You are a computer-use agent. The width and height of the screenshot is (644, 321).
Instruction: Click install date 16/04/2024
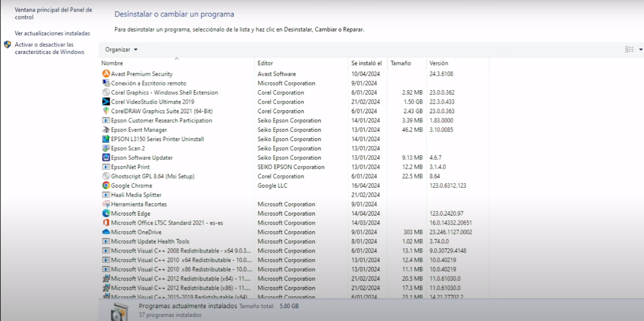[x=365, y=186]
